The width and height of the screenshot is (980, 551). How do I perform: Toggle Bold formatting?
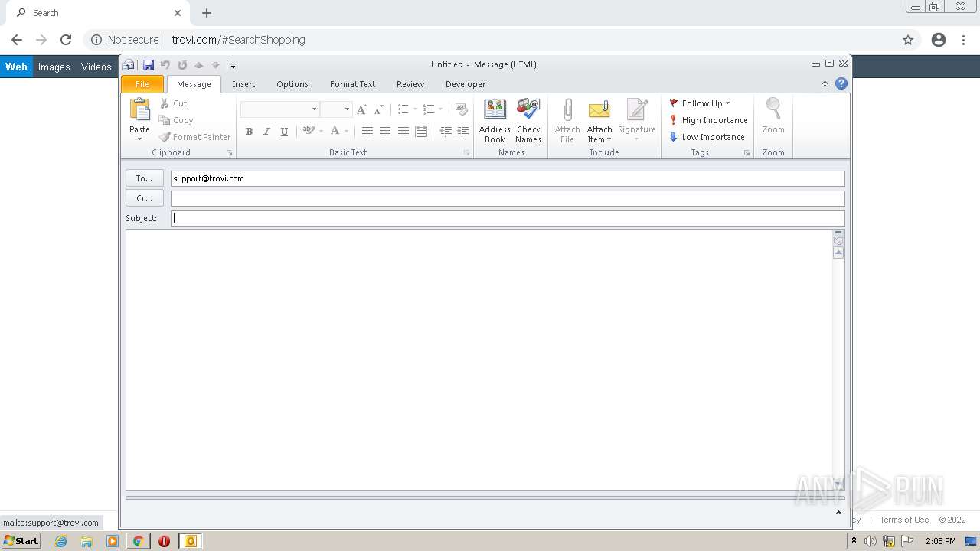pyautogui.click(x=249, y=132)
